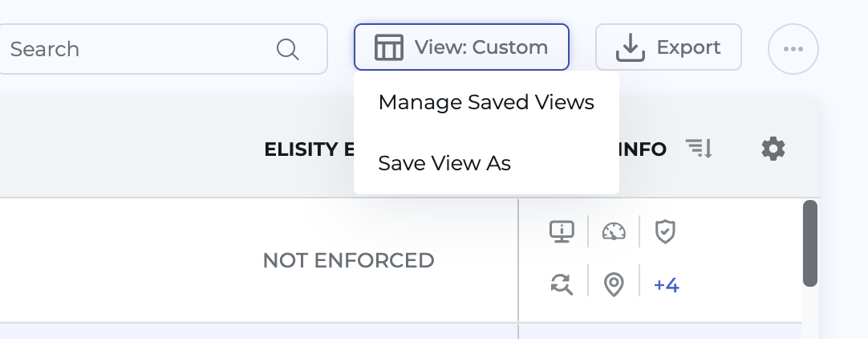868x339 pixels.
Task: Click the vertical scrollbar thumb
Action: (x=810, y=243)
